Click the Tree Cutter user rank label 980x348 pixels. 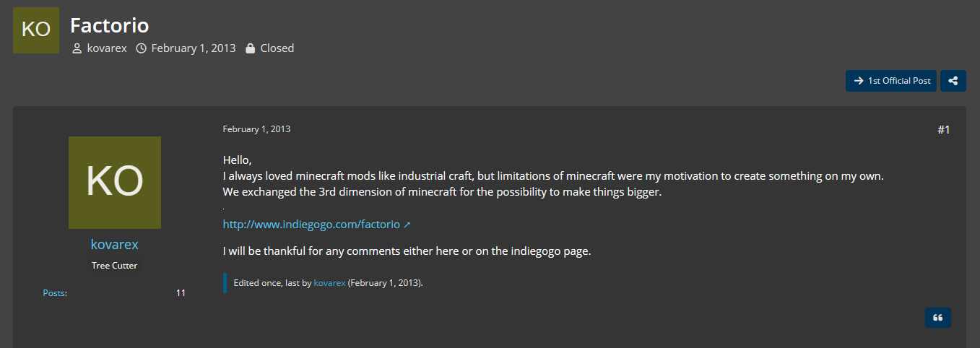click(x=115, y=266)
